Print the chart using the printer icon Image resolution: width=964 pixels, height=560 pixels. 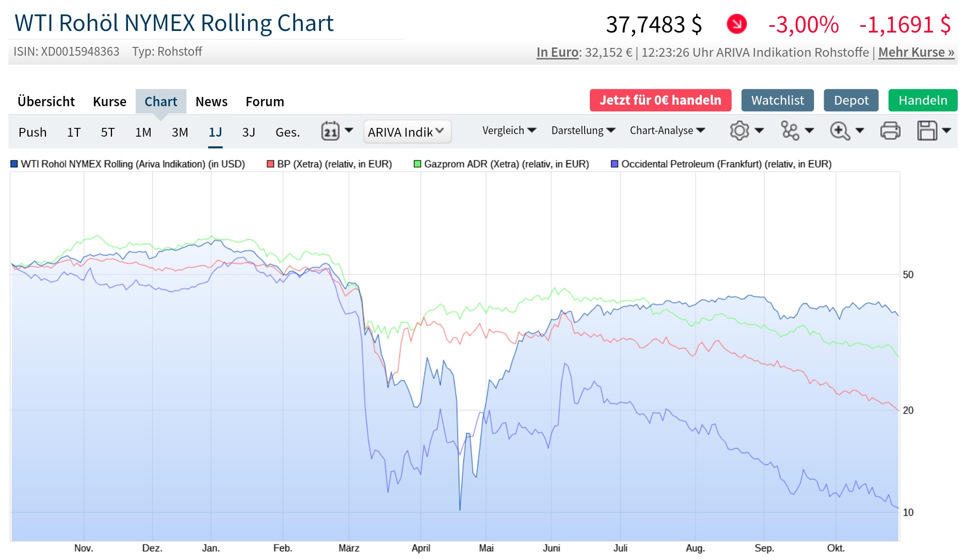tap(891, 131)
